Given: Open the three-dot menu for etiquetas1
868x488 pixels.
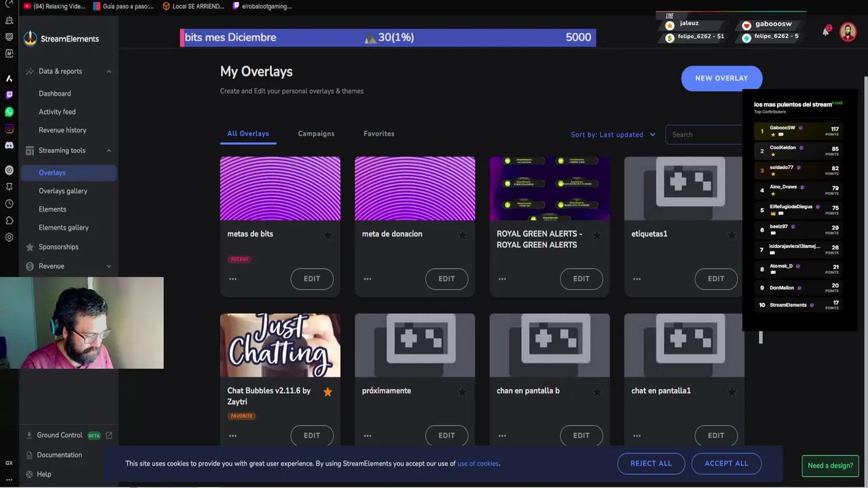Looking at the screenshot, I should 637,279.
